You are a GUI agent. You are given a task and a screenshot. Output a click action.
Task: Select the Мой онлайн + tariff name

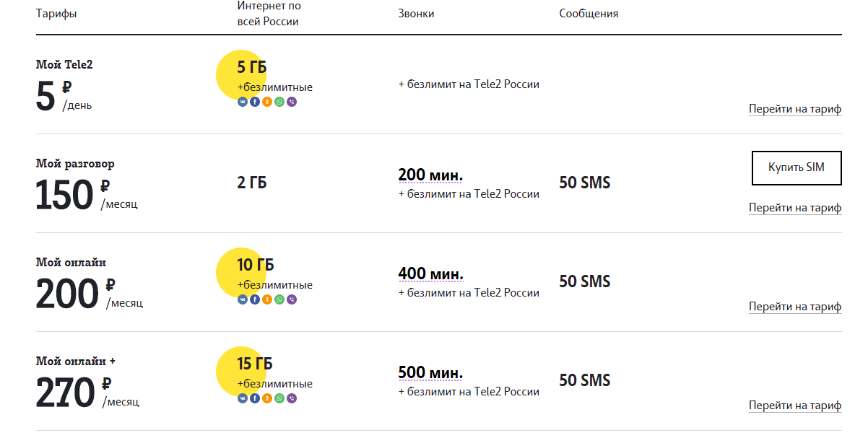coord(76,361)
